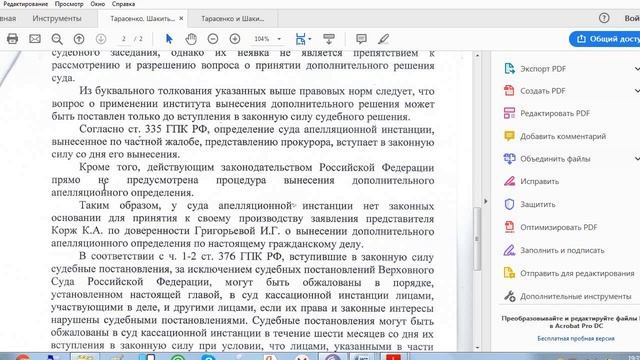640x360 pixels.
Task: Open Отправить для редактирования tool
Action: pyautogui.click(x=569, y=273)
